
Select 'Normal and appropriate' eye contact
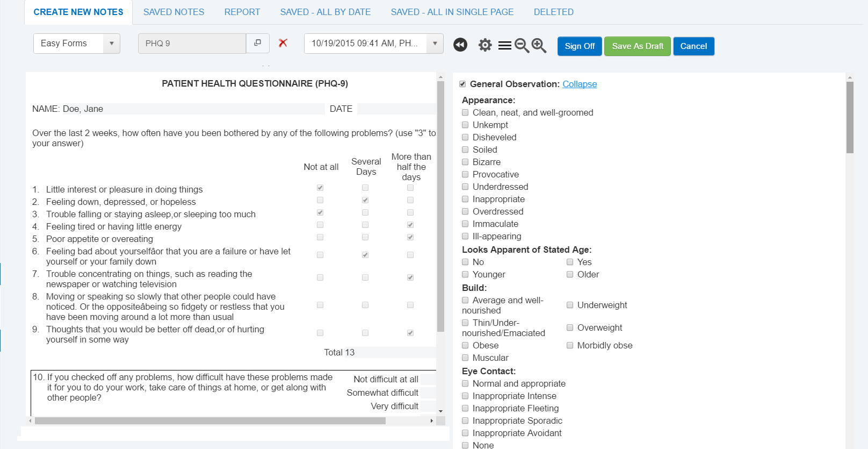coord(465,383)
